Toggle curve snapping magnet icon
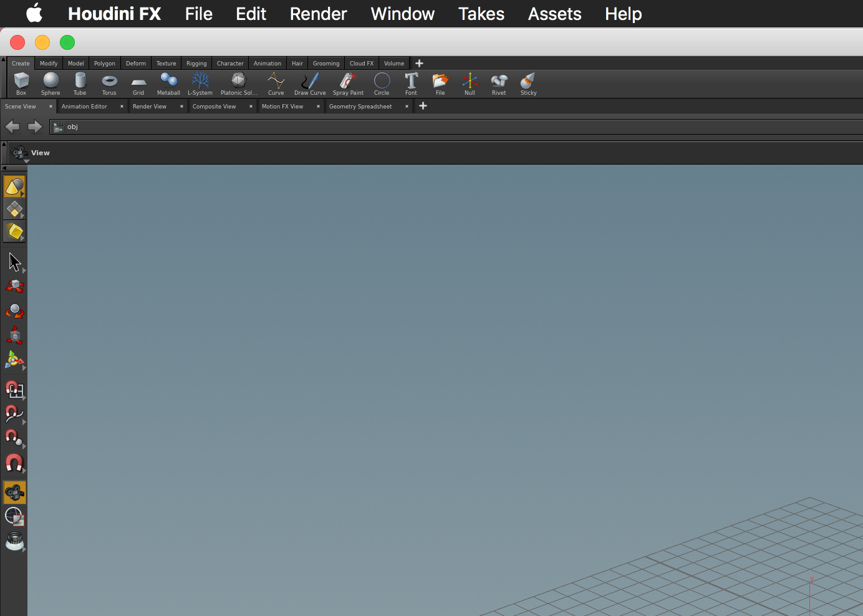The height and width of the screenshot is (616, 863). point(14,413)
